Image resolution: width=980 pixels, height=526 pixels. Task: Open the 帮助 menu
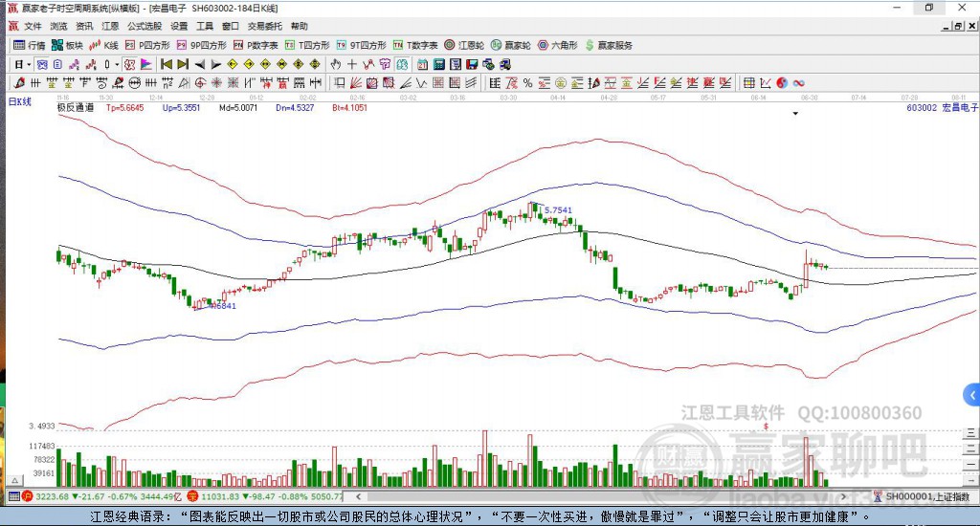point(300,26)
